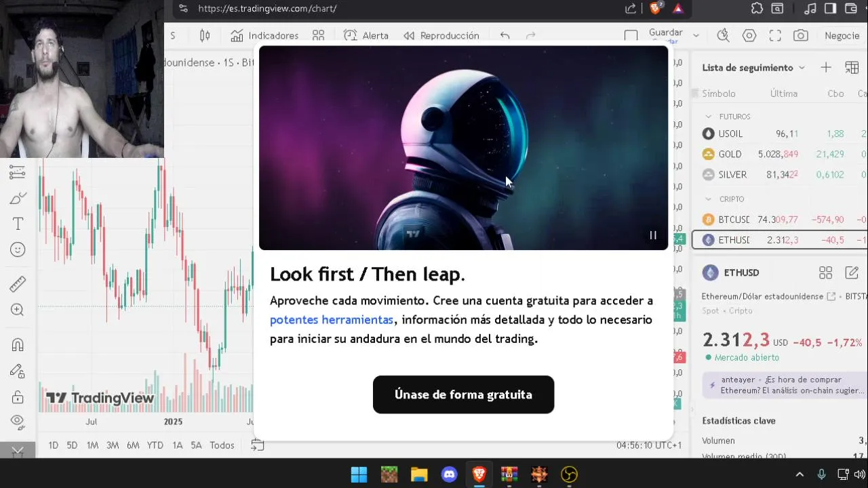Open Discord from taskbar
The width and height of the screenshot is (868, 488).
coord(449,474)
